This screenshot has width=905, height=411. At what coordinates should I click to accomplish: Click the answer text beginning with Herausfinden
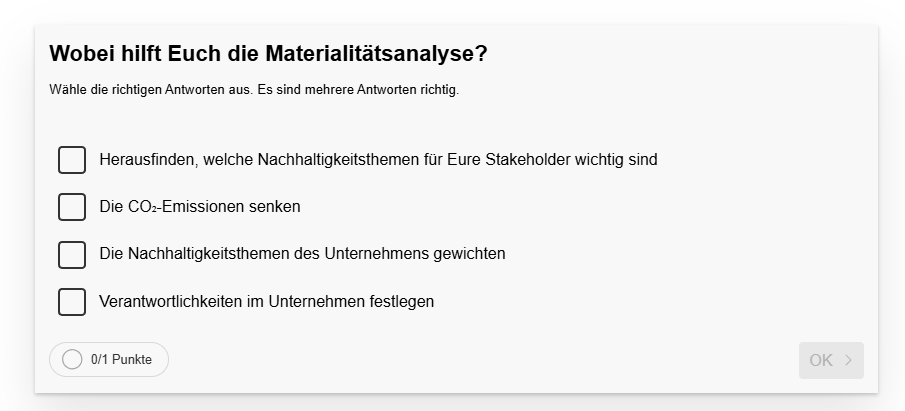point(378,159)
